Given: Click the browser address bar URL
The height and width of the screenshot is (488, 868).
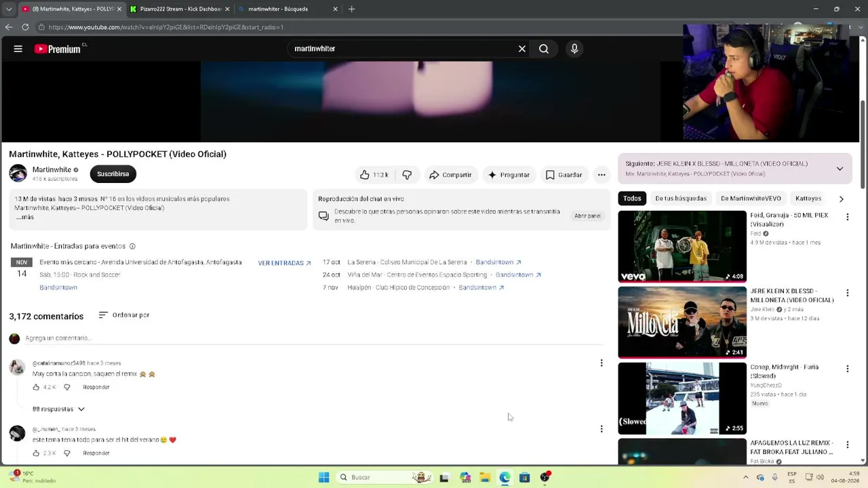Looking at the screenshot, I should [166, 27].
